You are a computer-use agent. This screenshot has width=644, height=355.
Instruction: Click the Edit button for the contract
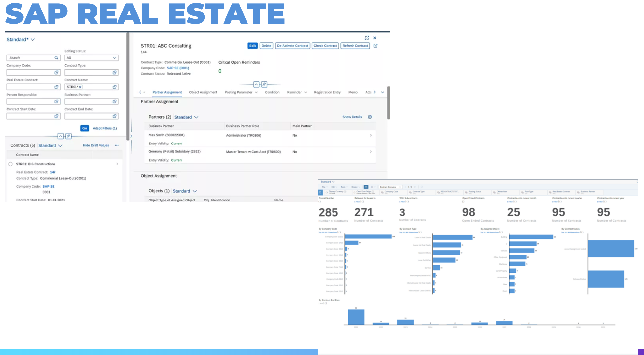(252, 46)
